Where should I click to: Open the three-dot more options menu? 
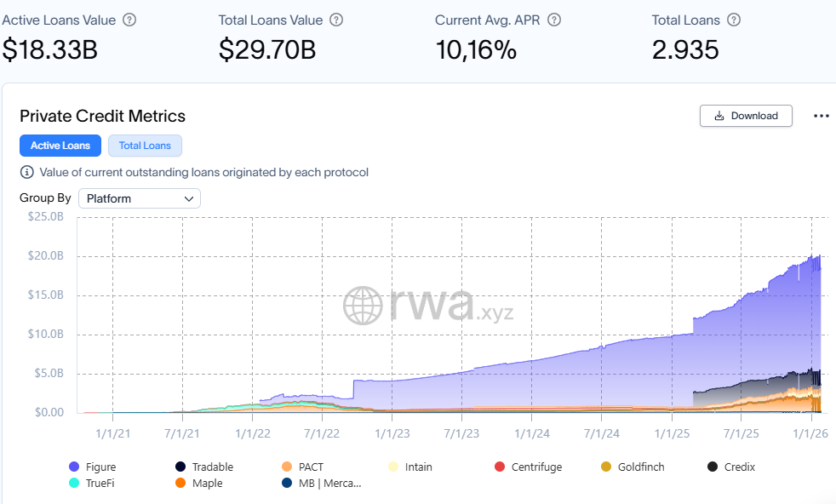coord(821,116)
